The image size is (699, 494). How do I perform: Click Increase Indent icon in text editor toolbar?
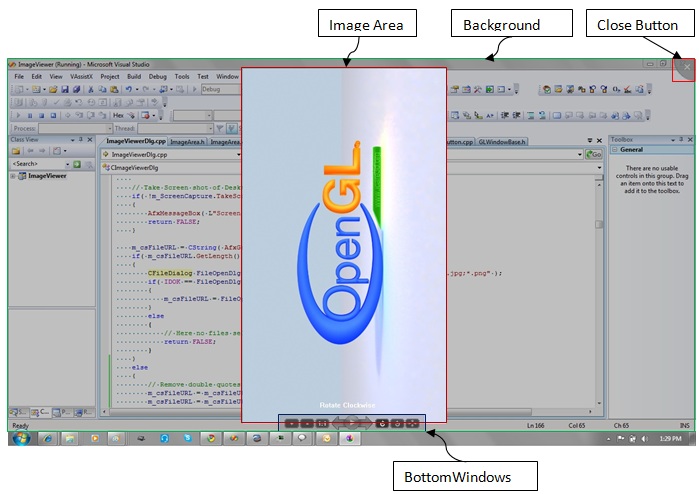tap(516, 115)
